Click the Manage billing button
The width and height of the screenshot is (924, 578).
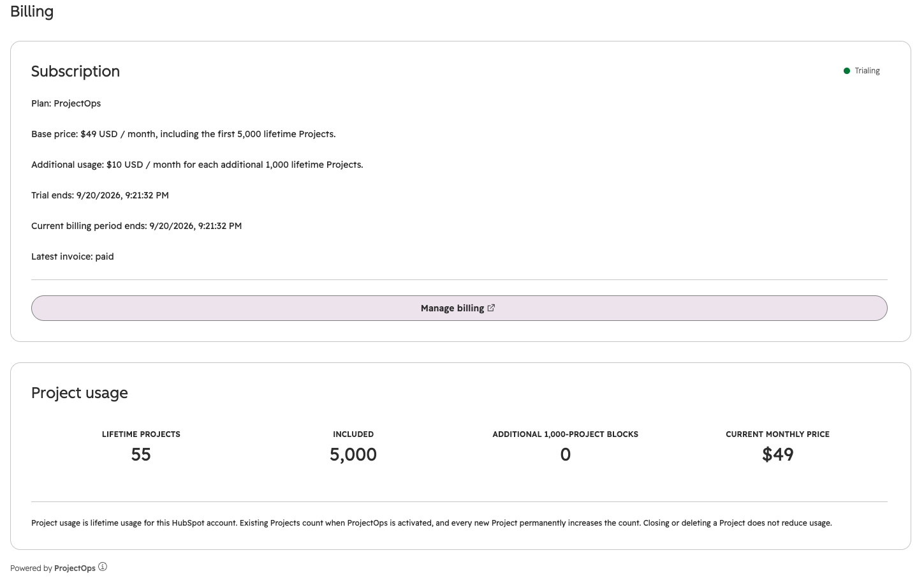459,308
